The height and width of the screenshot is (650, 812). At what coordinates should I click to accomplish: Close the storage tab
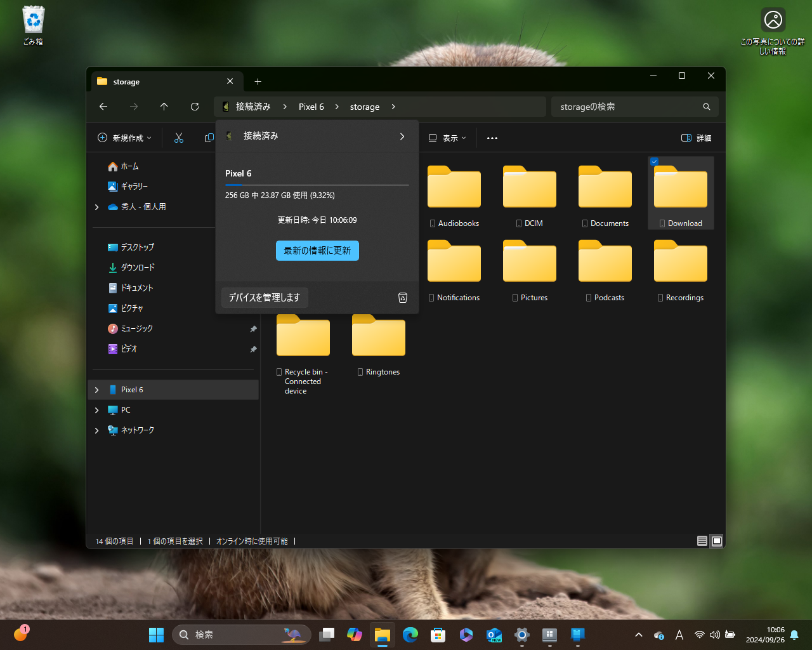point(230,81)
